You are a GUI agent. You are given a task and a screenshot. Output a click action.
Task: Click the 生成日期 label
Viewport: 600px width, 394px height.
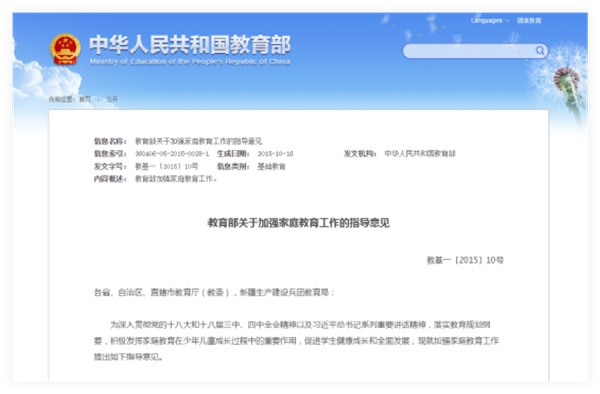233,154
